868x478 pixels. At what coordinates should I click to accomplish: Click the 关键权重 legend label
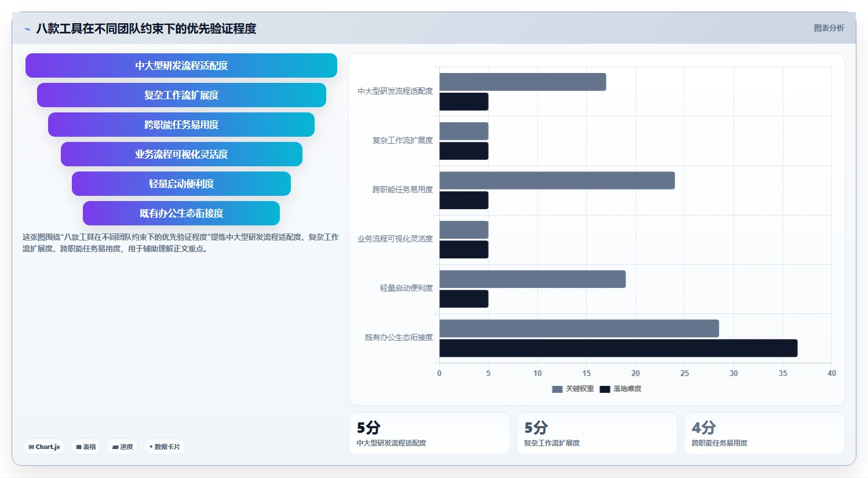tap(580, 389)
